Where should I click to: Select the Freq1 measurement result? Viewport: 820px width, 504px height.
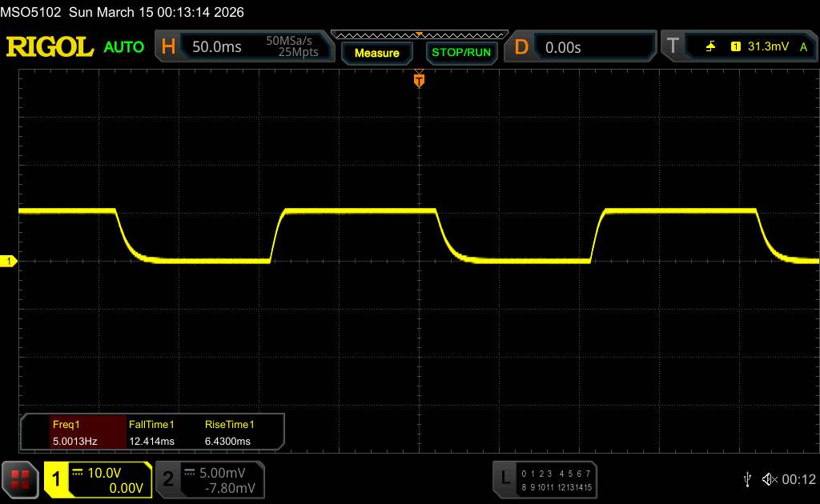click(74, 432)
